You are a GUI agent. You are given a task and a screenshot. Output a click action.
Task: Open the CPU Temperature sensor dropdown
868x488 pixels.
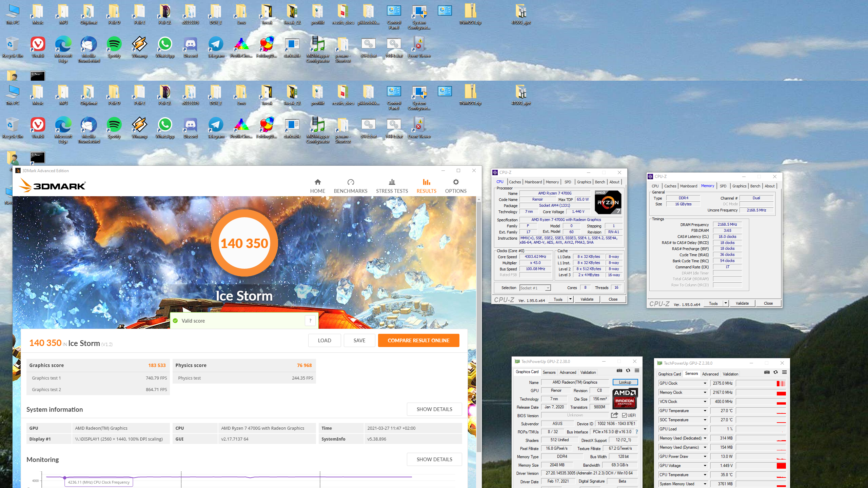pos(705,475)
